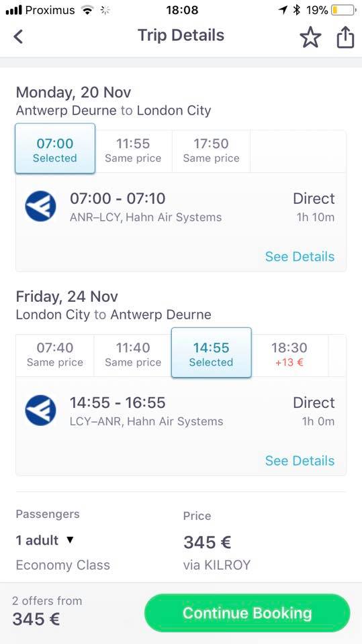Tap the back arrow icon
Viewport: 362px width, 644px height.
point(18,36)
